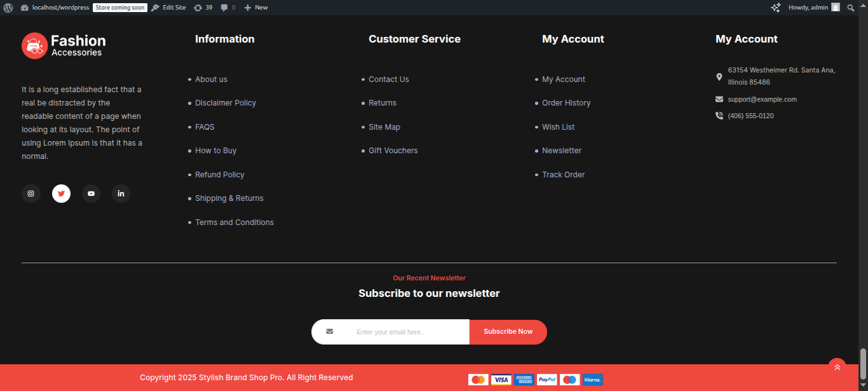This screenshot has height=391, width=868.
Task: Visit the How to Buy page
Action: coord(215,151)
